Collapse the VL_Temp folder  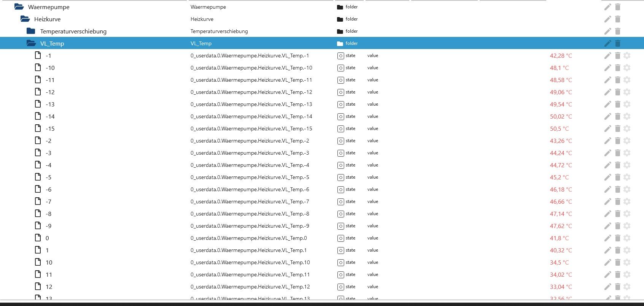point(31,43)
